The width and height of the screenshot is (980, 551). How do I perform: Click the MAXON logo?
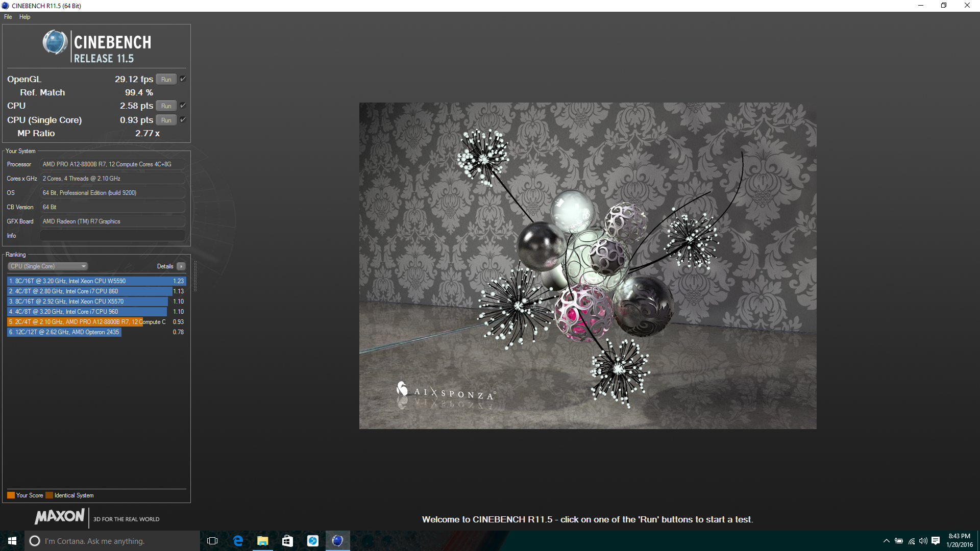tap(60, 516)
